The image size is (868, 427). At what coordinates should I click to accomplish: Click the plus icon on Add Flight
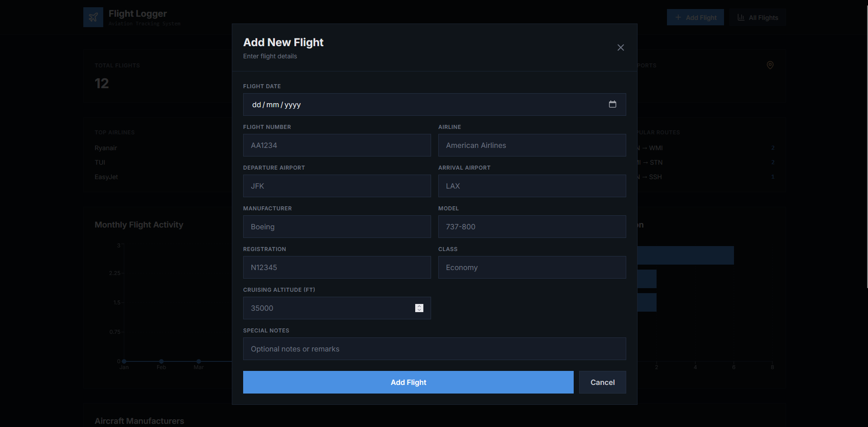[678, 17]
